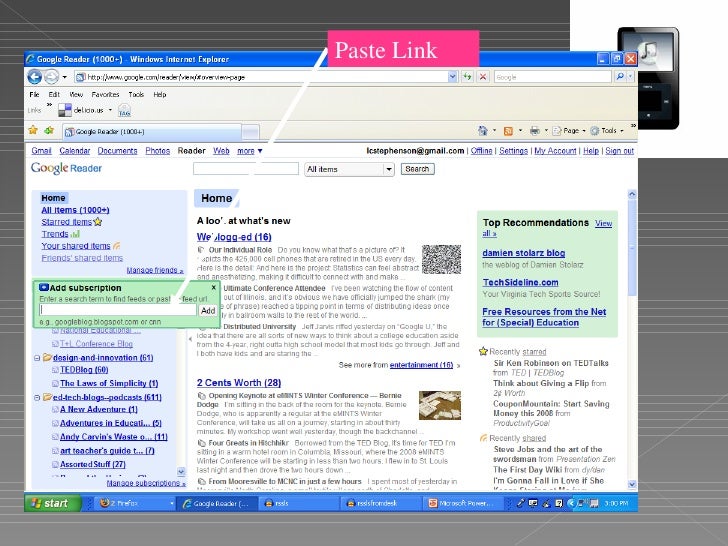
Task: Click the red Stop loading icon
Action: coord(483,77)
